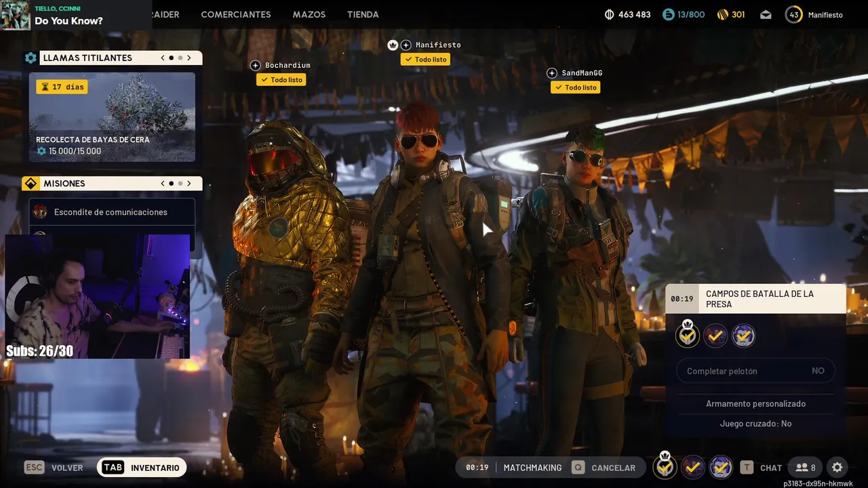Click the credits coin currency icon
The height and width of the screenshot is (488, 868).
[609, 14]
